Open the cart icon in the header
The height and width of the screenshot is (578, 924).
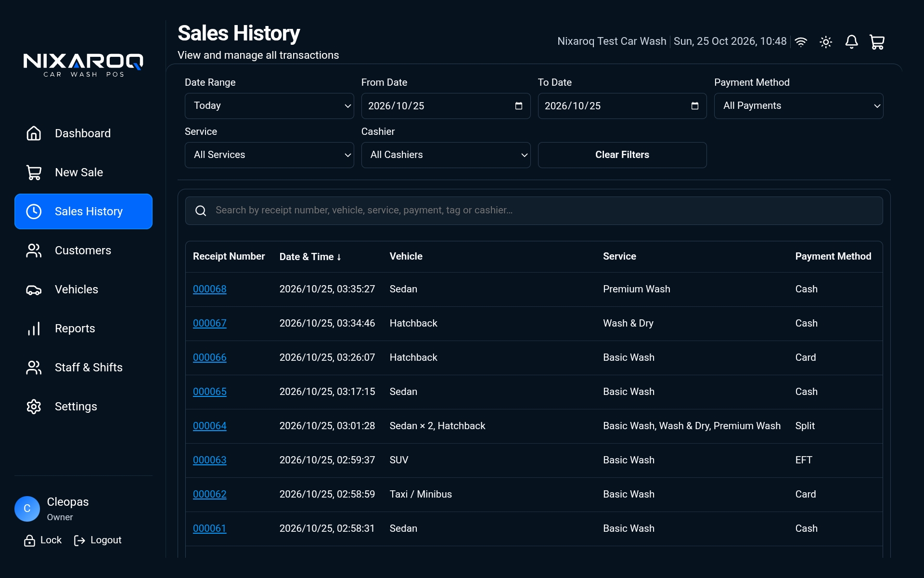[x=877, y=42]
